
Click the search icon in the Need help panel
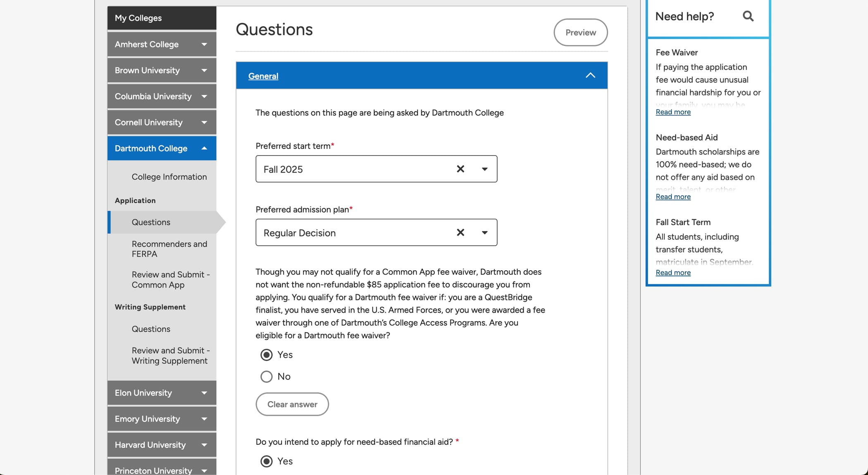(748, 16)
